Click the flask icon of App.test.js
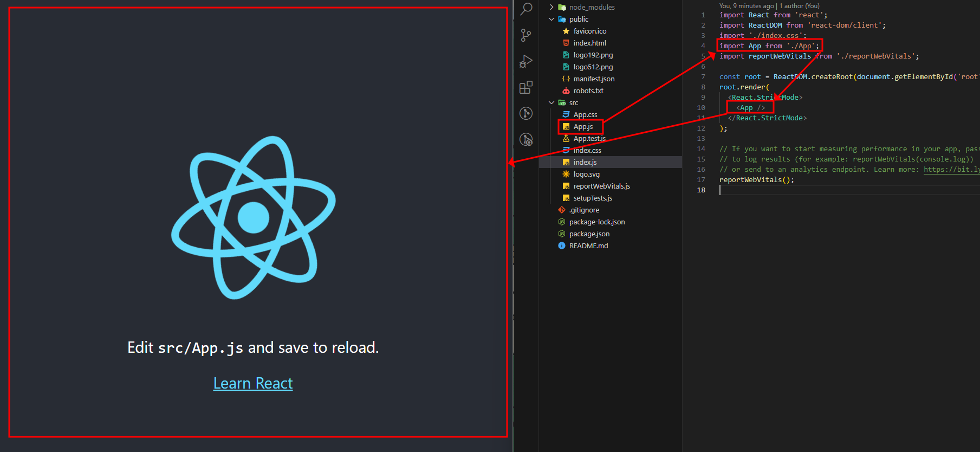The width and height of the screenshot is (980, 452). (566, 138)
